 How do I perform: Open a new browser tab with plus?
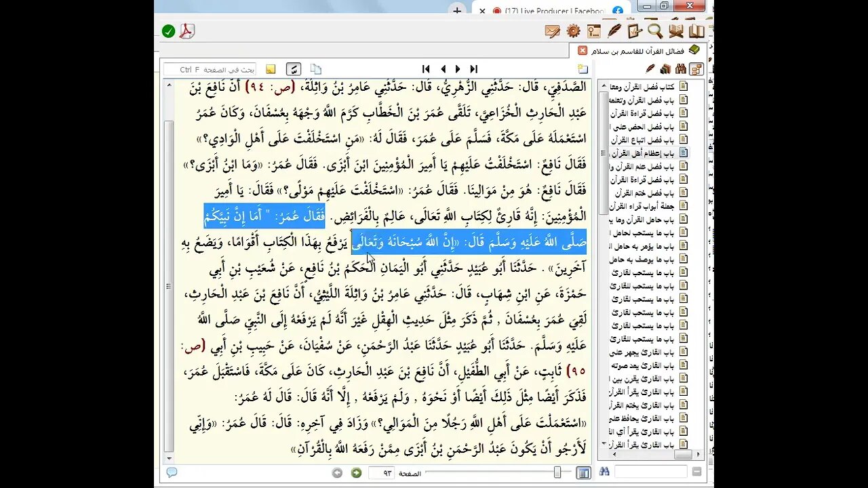coord(457,11)
